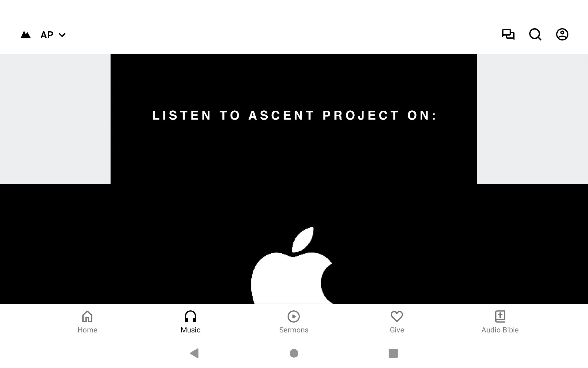Tap stop playback control
This screenshot has width=588, height=368.
(x=393, y=353)
